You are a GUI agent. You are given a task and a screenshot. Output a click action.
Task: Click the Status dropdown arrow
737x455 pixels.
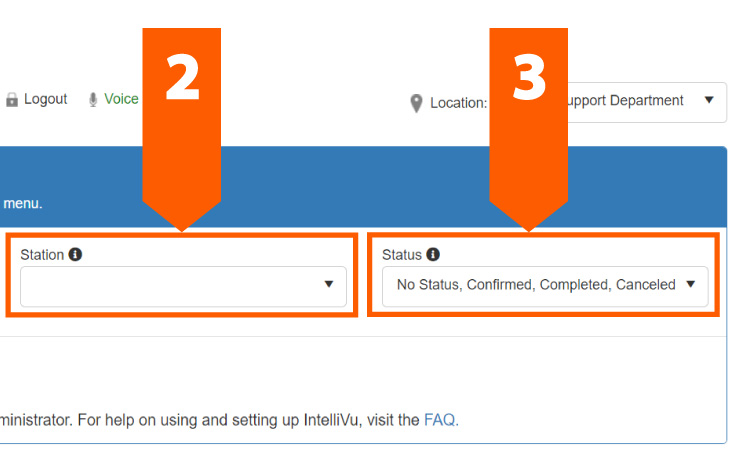click(x=690, y=285)
